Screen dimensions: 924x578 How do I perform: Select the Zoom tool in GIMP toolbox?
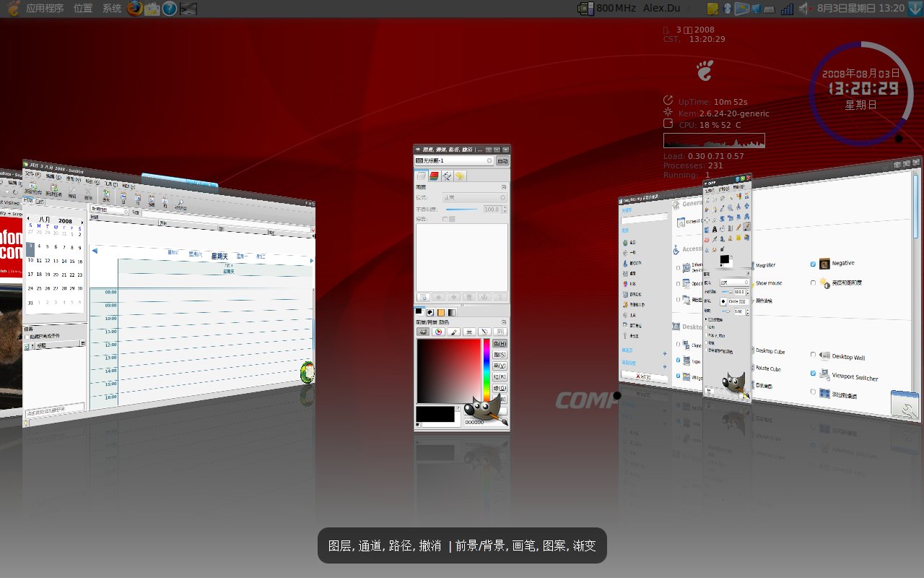coord(730,208)
